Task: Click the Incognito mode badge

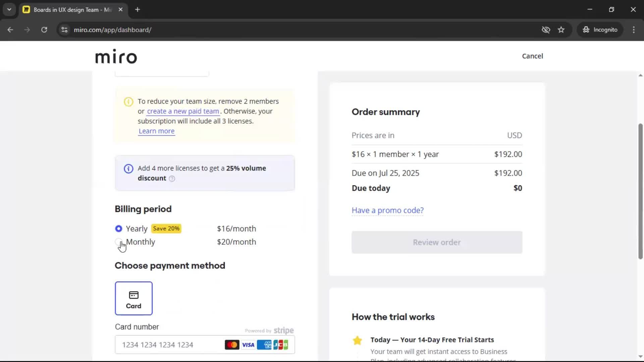Action: 600,29
